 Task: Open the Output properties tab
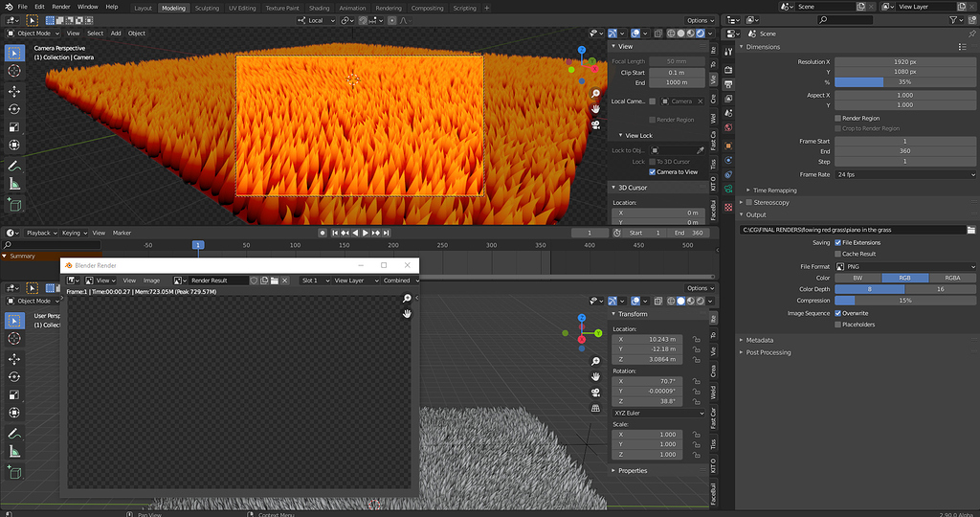(728, 83)
